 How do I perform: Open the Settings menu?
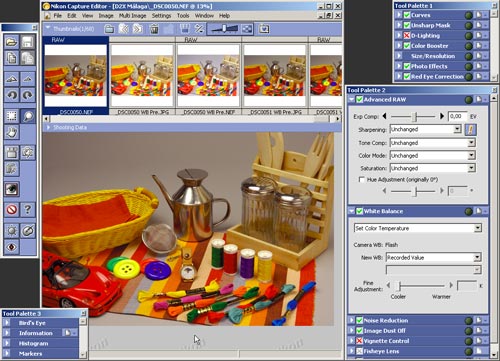(x=161, y=16)
